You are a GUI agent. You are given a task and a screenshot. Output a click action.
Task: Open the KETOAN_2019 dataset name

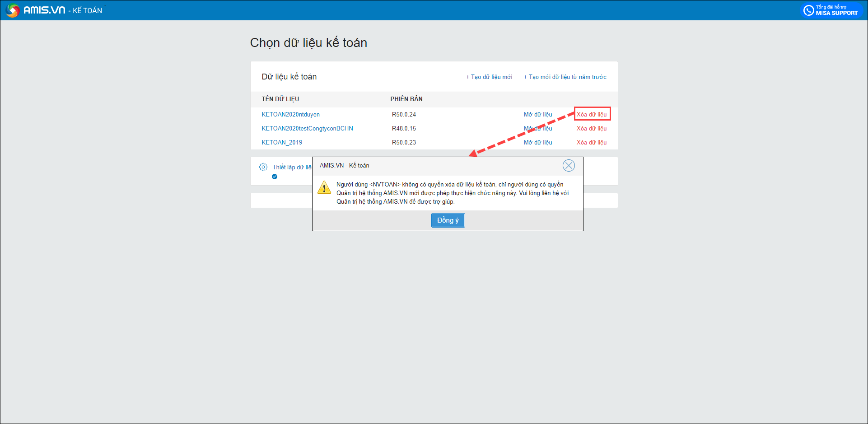click(282, 143)
